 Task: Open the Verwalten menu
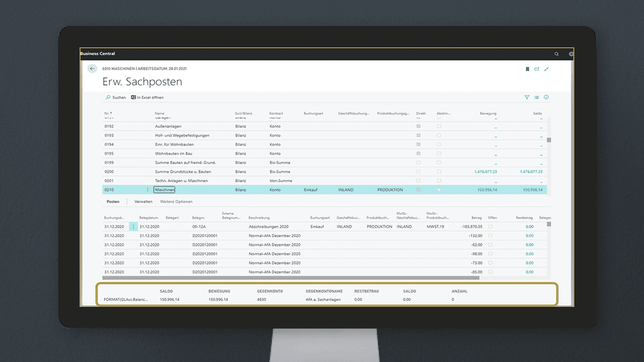tap(143, 202)
